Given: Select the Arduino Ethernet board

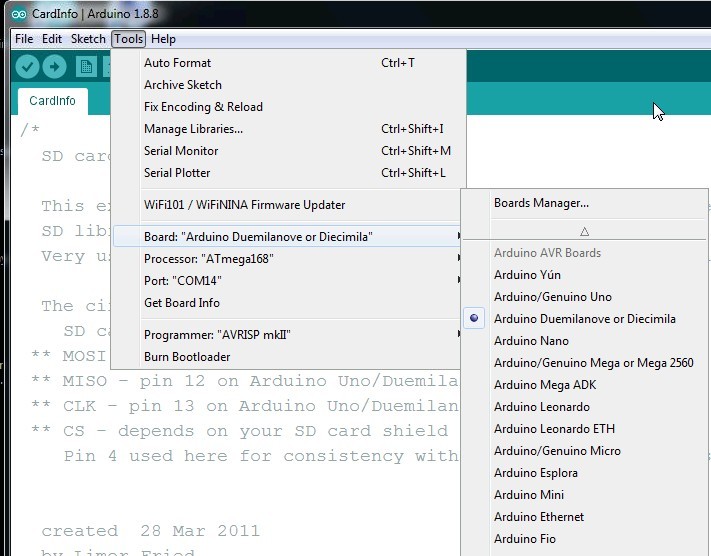Looking at the screenshot, I should pyautogui.click(x=584, y=517).
